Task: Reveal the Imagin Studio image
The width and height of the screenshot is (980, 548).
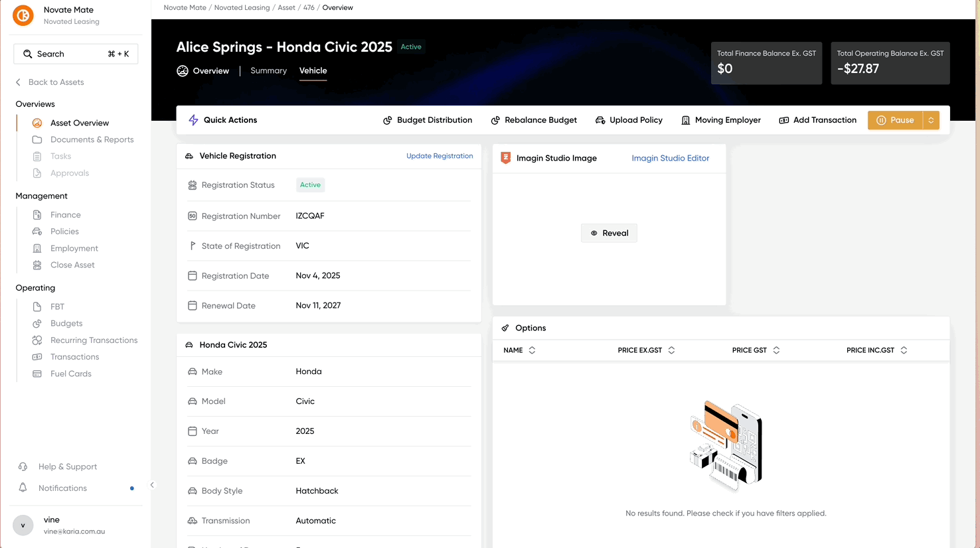Action: pos(609,233)
